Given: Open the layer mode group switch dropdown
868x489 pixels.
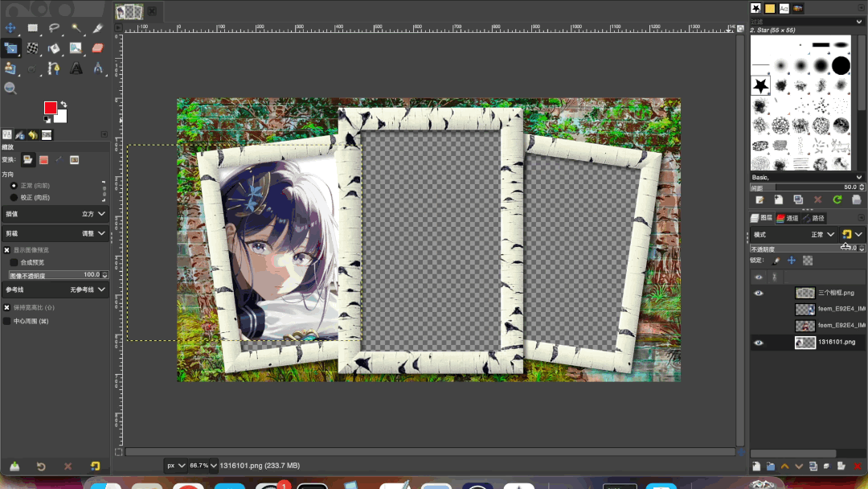Looking at the screenshot, I should (851, 235).
